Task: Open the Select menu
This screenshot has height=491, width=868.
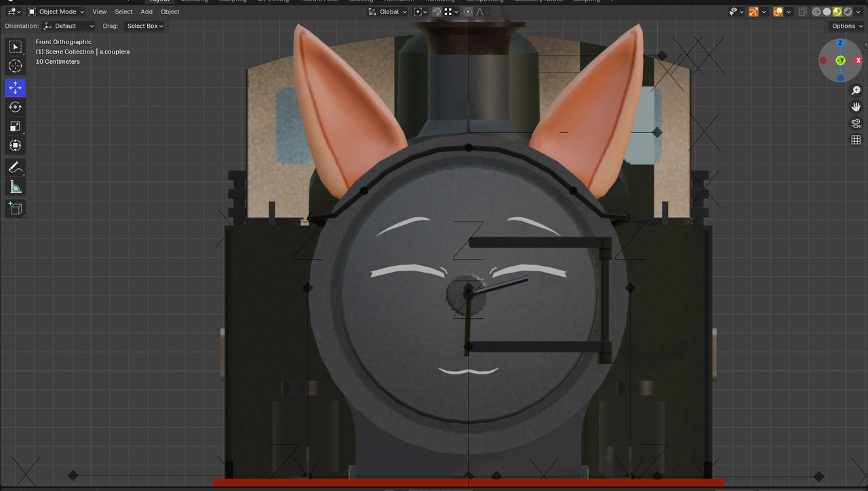Action: 123,12
